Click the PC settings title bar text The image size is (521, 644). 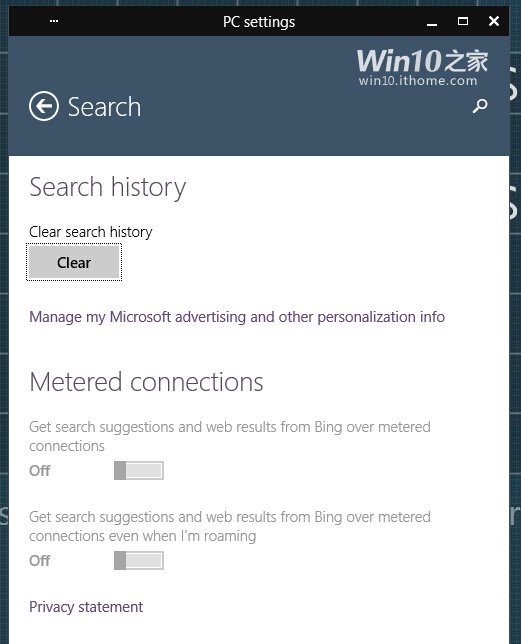pyautogui.click(x=259, y=22)
